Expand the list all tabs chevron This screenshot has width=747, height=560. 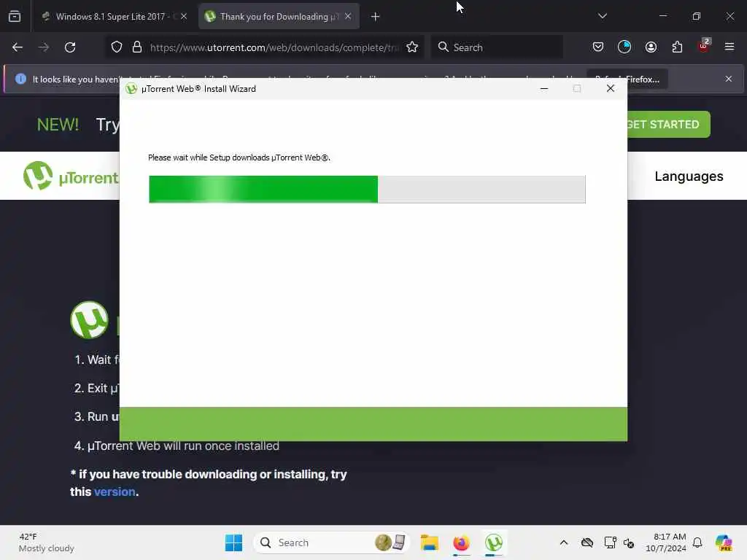point(602,16)
